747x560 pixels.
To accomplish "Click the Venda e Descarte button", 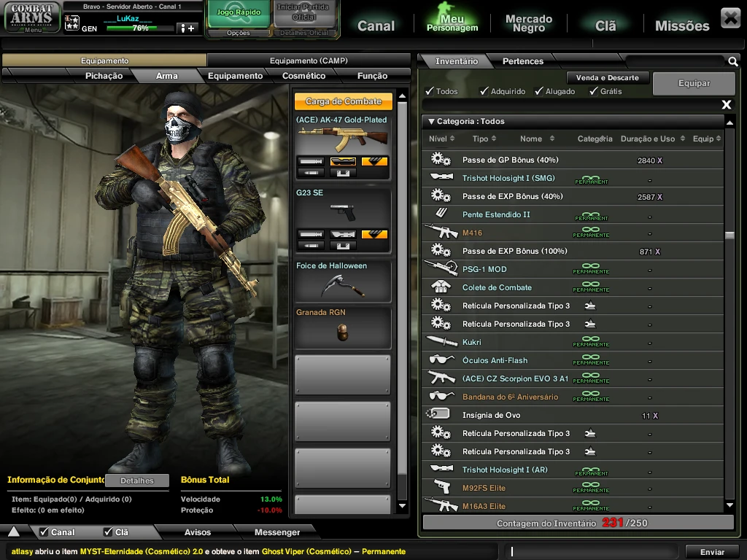I will tap(607, 77).
